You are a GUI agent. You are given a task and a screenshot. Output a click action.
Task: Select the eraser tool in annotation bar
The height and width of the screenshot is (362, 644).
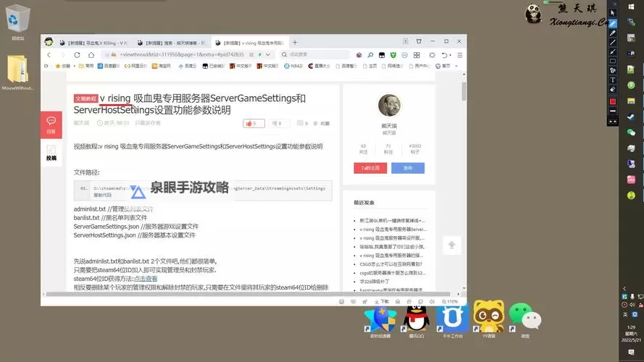point(612,89)
